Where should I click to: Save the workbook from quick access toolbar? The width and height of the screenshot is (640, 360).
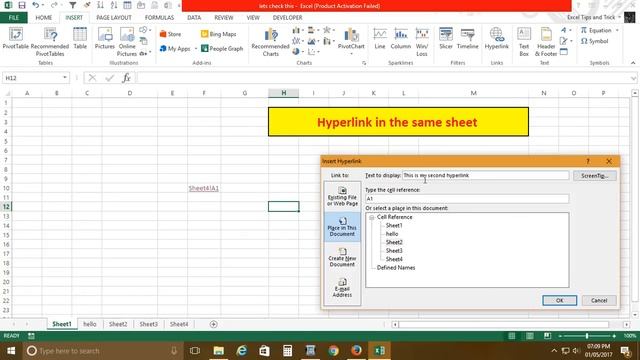(22, 5)
